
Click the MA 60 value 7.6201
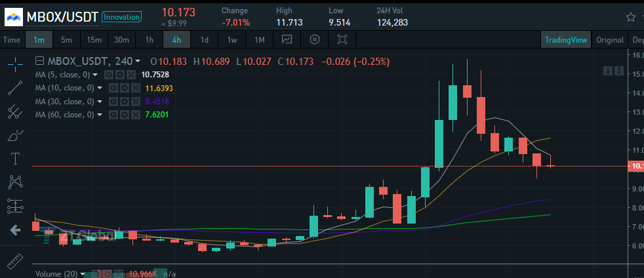157,115
